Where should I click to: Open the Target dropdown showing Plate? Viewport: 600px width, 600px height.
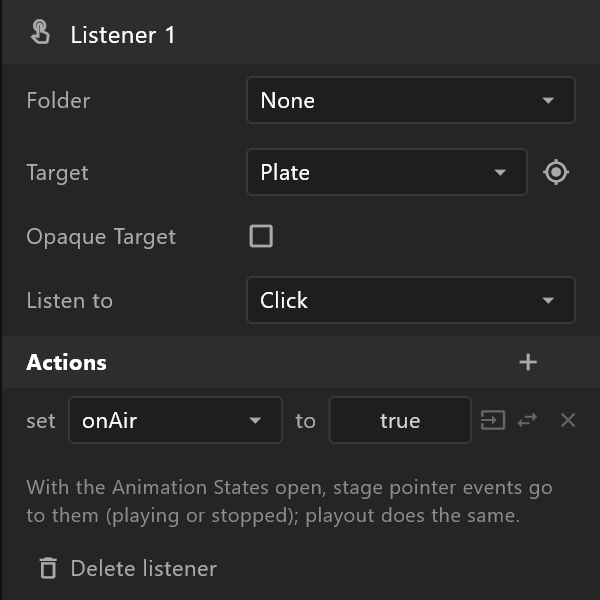click(387, 172)
